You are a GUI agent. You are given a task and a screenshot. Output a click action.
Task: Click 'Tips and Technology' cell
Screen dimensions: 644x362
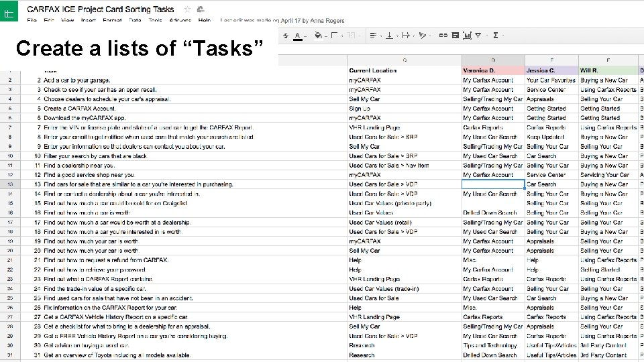pos(493,346)
